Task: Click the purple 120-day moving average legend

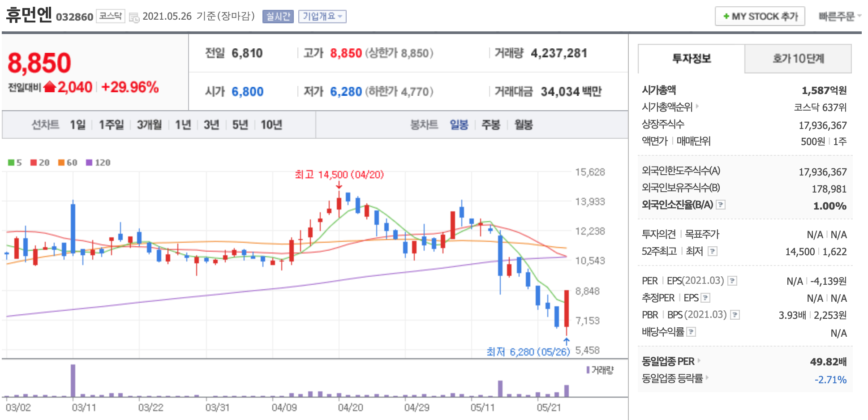Action: (x=98, y=163)
